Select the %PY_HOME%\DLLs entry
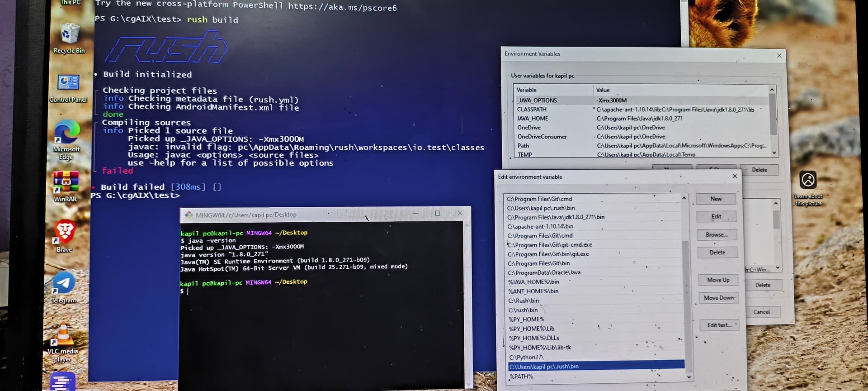The width and height of the screenshot is (868, 391). [596, 338]
